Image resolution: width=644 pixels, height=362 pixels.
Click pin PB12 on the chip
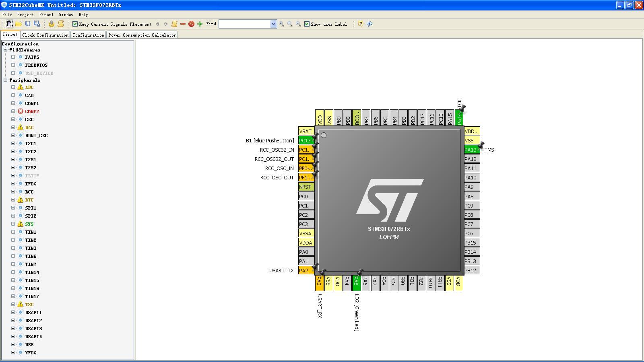[472, 270]
